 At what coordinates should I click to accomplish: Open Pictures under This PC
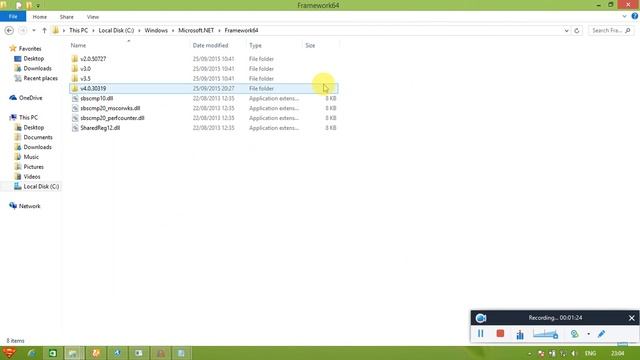tap(33, 167)
